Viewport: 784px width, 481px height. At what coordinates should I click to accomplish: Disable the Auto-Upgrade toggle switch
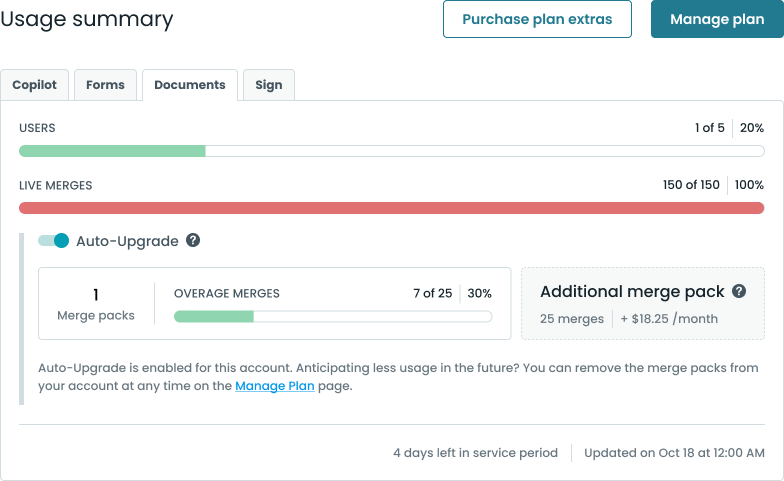[54, 241]
